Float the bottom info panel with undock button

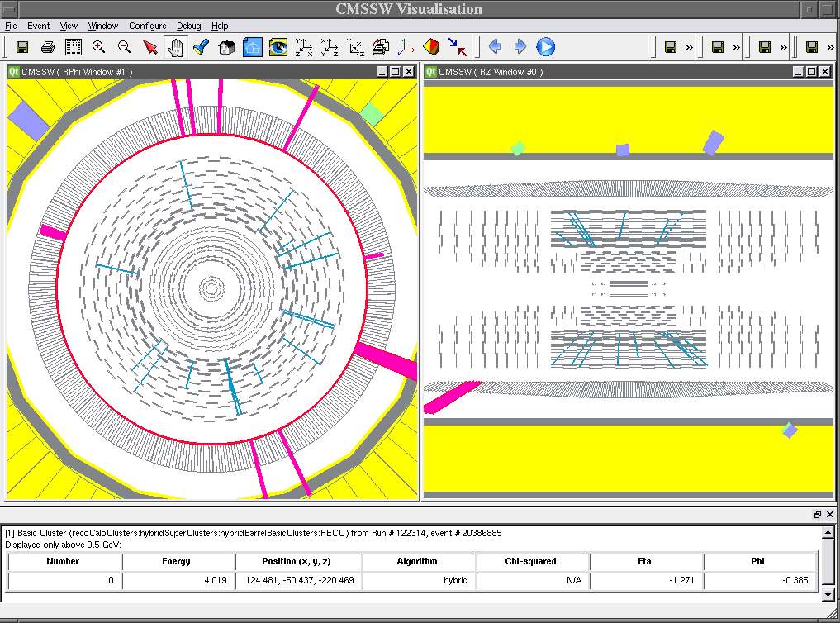(818, 514)
